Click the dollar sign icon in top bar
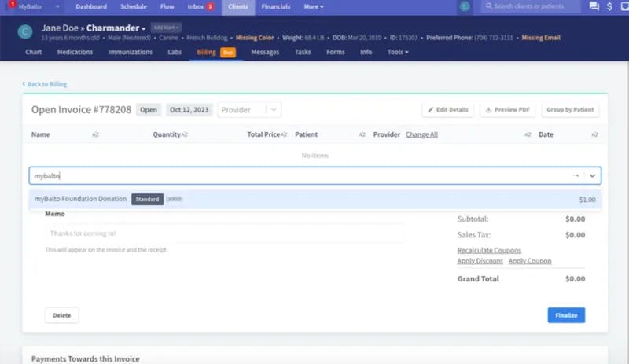Image resolution: width=629 pixels, height=364 pixels. click(609, 6)
